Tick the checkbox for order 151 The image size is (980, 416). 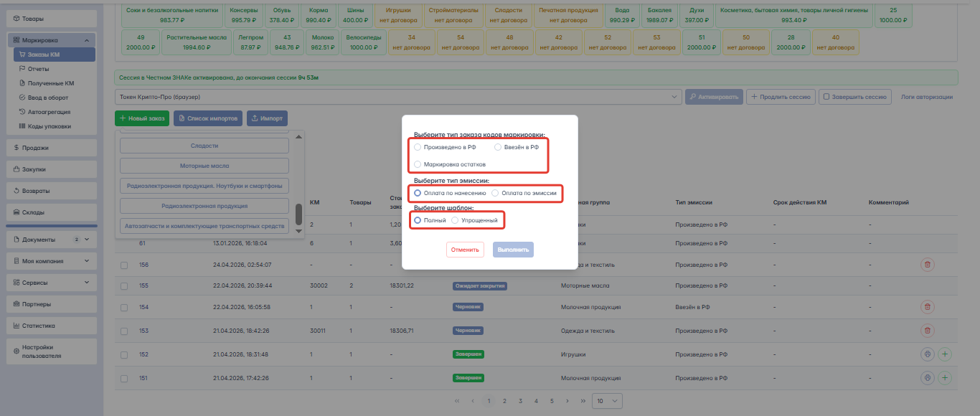click(124, 378)
